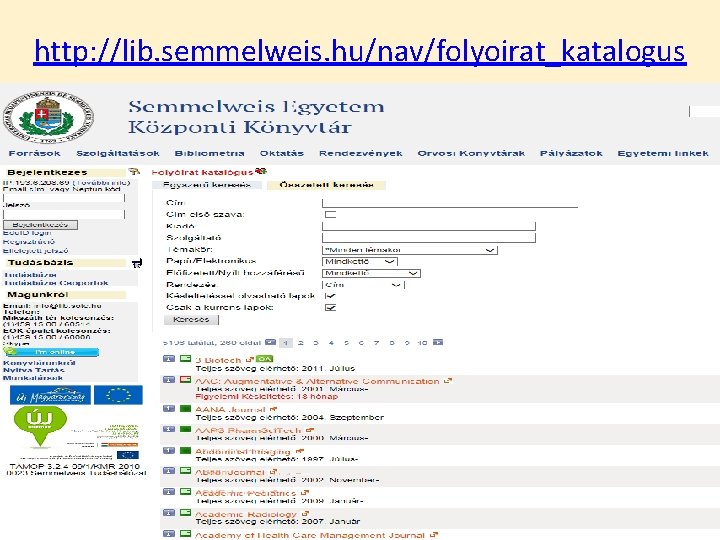The width and height of the screenshot is (720, 540).
Task: Open the Rendezvények menu
Action: (360, 153)
